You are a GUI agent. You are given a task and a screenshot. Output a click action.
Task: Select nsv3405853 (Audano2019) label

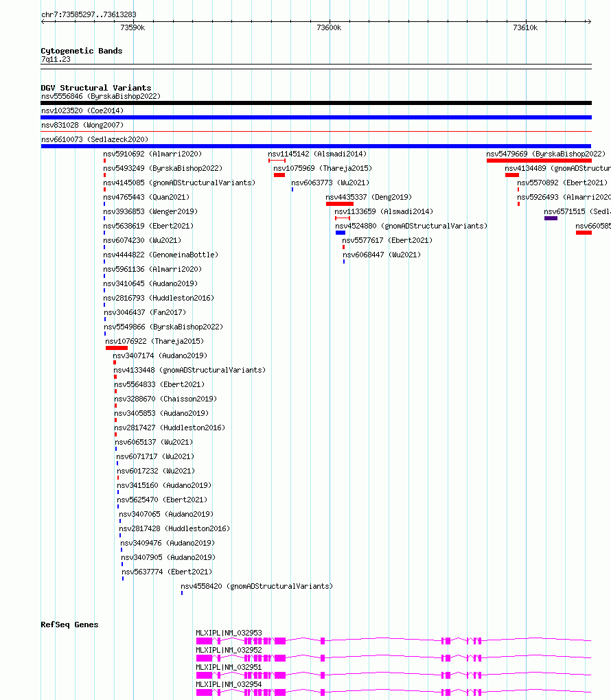[161, 413]
